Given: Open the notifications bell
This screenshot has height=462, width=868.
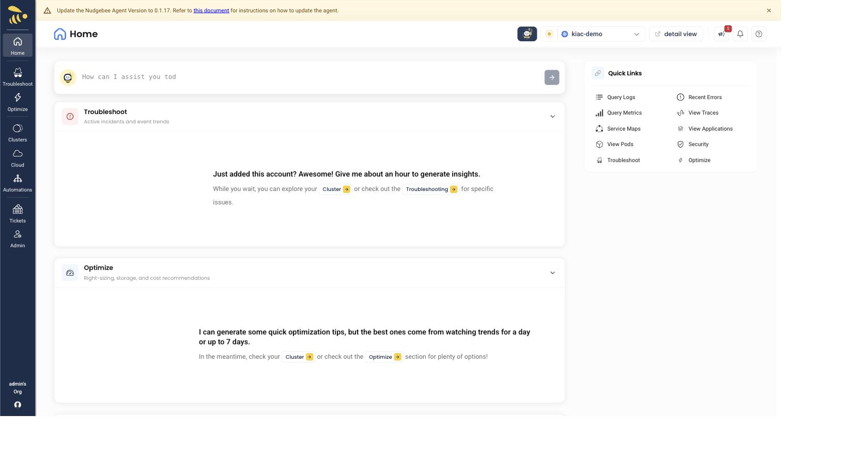Looking at the screenshot, I should pyautogui.click(x=740, y=34).
